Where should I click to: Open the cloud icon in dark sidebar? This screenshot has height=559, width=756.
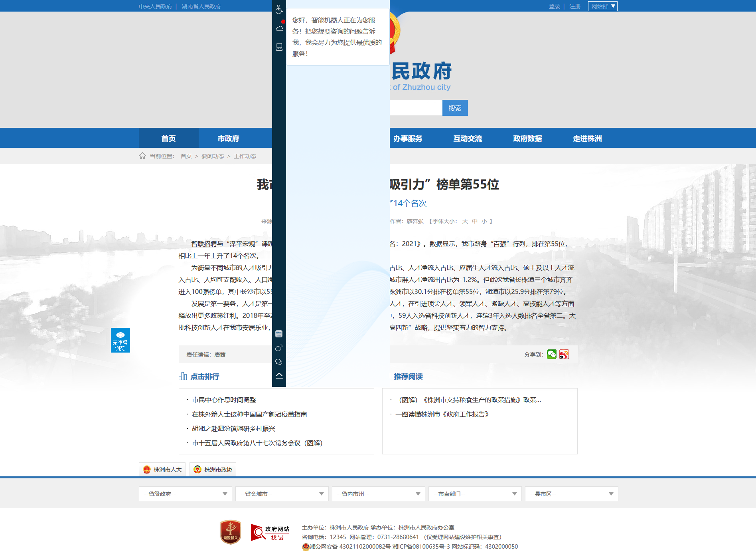[x=279, y=28]
